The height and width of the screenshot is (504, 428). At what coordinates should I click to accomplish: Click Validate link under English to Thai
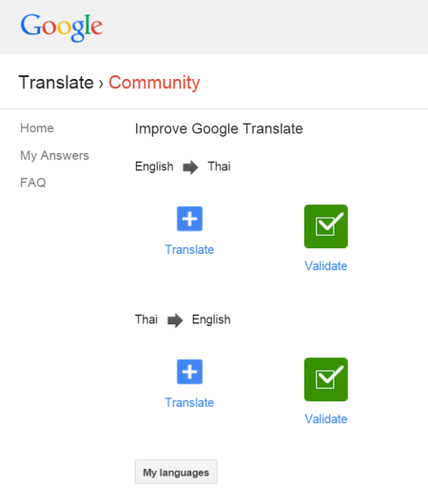[x=325, y=266]
